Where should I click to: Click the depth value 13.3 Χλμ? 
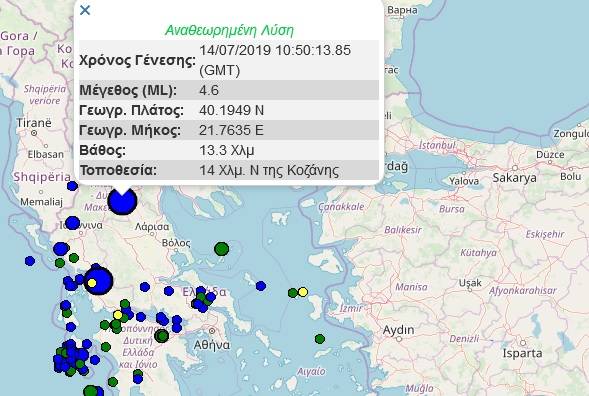(227, 150)
